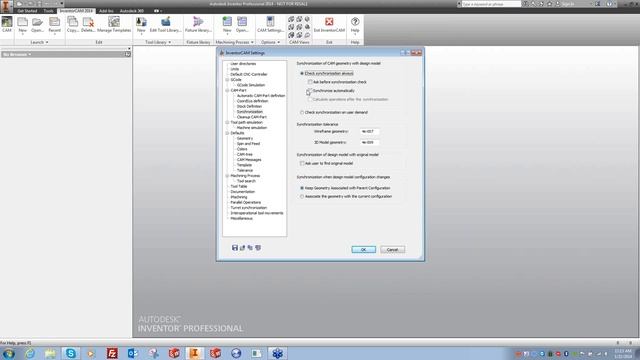Select Default CNC-Controller in the tree

coord(249,74)
